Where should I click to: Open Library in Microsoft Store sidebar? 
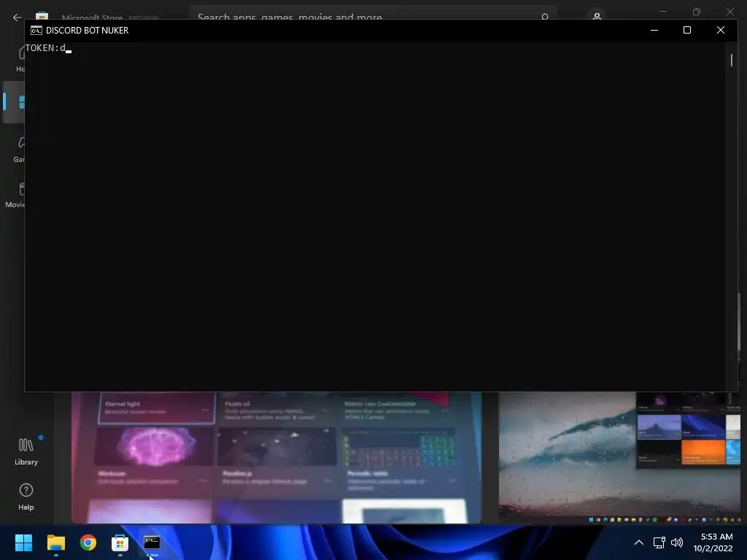coord(26,451)
